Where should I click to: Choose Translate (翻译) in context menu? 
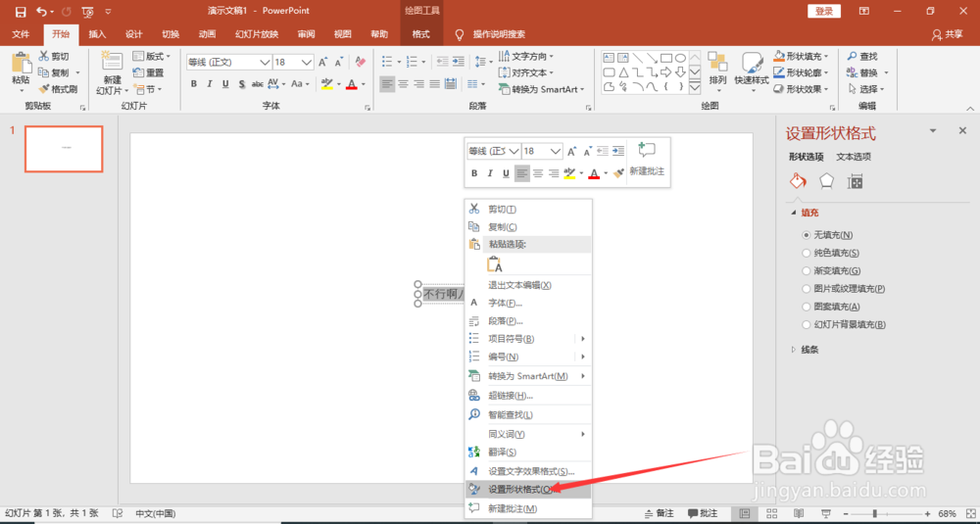click(x=529, y=452)
